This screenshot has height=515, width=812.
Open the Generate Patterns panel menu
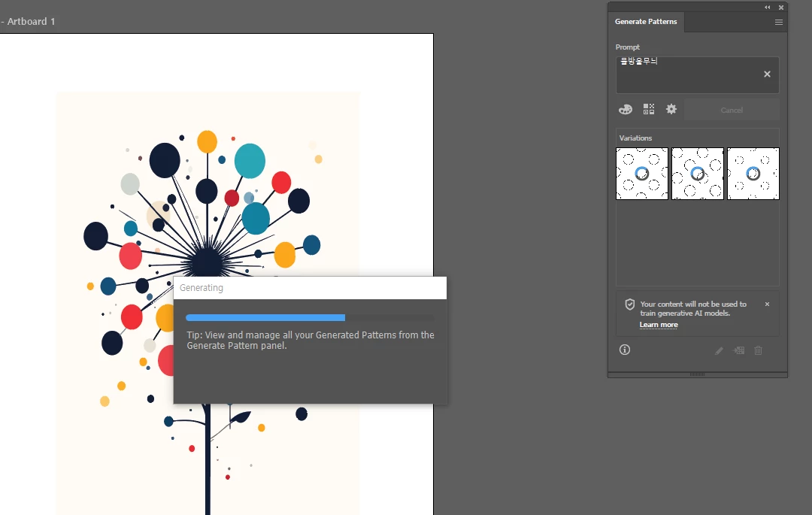[778, 23]
